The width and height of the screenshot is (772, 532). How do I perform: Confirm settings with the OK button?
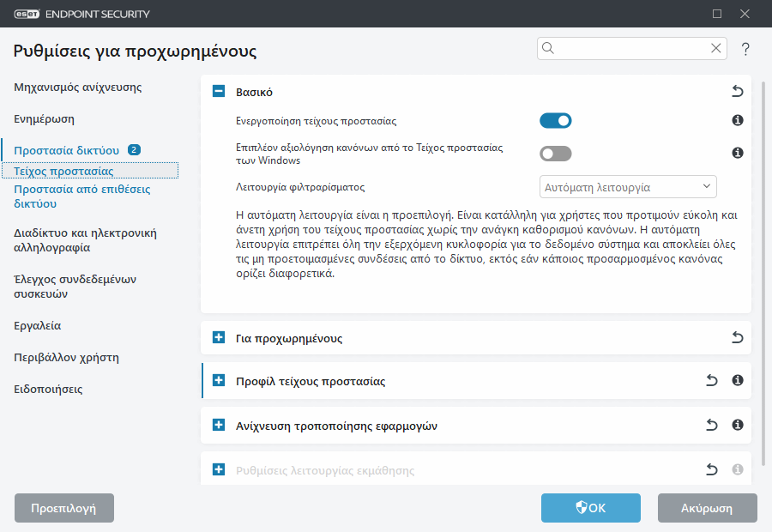click(590, 508)
